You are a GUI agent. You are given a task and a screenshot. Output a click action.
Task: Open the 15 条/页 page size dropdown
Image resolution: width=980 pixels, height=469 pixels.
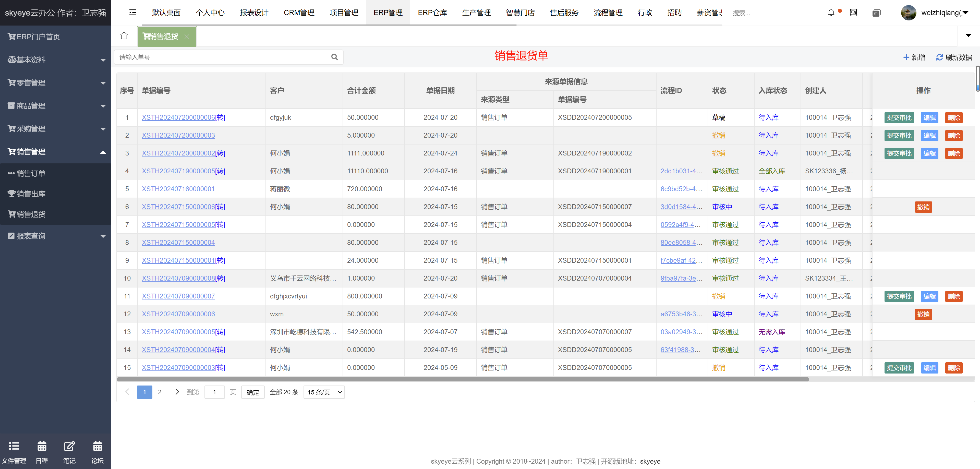(x=324, y=392)
